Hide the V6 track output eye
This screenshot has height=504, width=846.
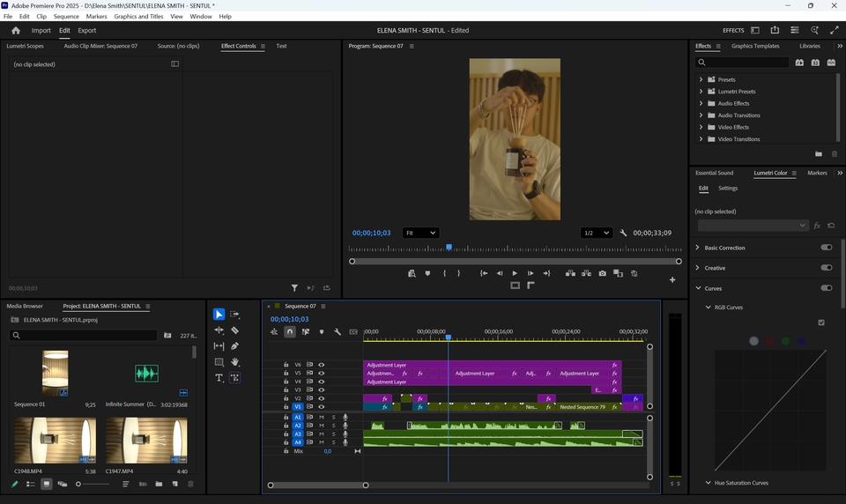(321, 365)
